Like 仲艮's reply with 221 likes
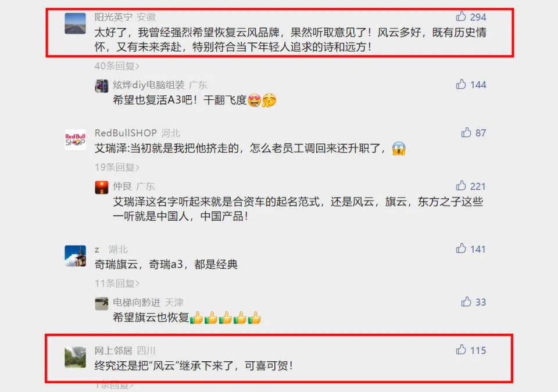Viewport: 558px width, 392px height. coord(461,186)
